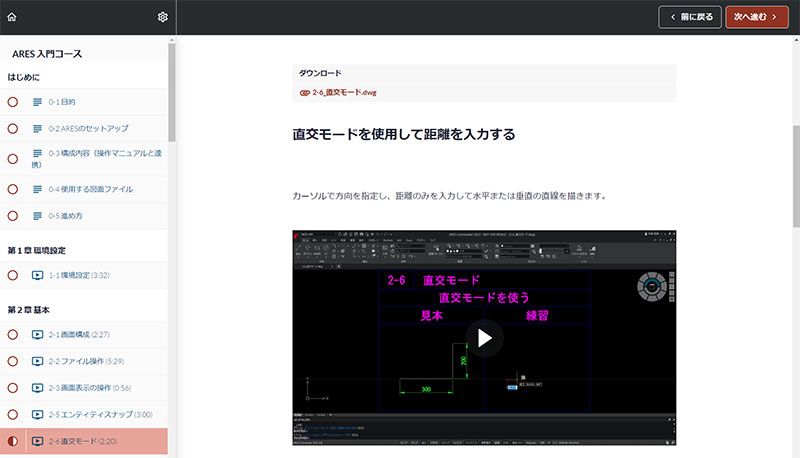Toggle completion circle for 2-1 画面構成
The image size is (800, 458).
tap(13, 335)
